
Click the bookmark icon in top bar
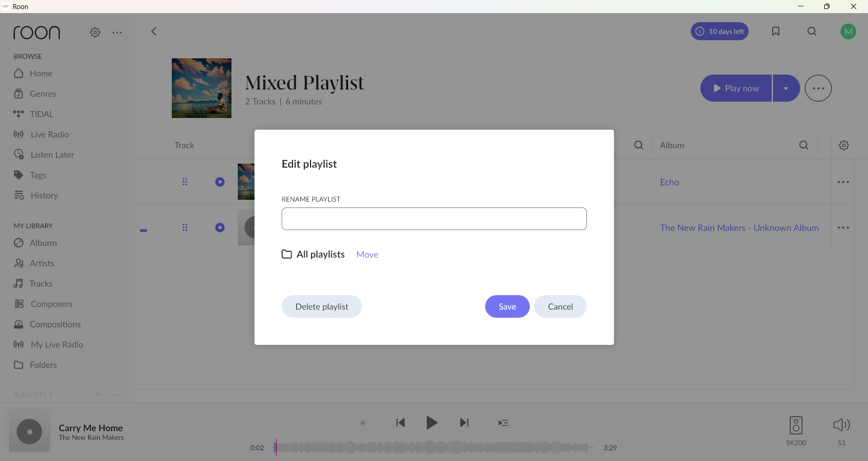(776, 31)
